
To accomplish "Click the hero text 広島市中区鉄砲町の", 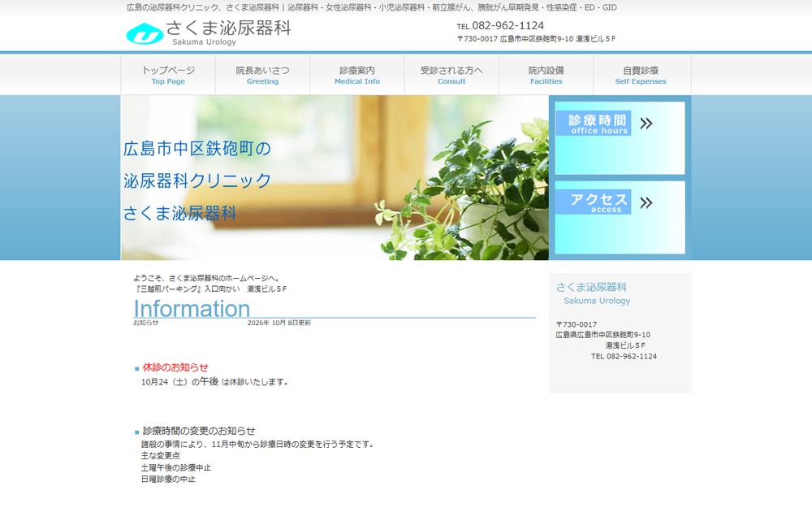I will click(x=197, y=149).
